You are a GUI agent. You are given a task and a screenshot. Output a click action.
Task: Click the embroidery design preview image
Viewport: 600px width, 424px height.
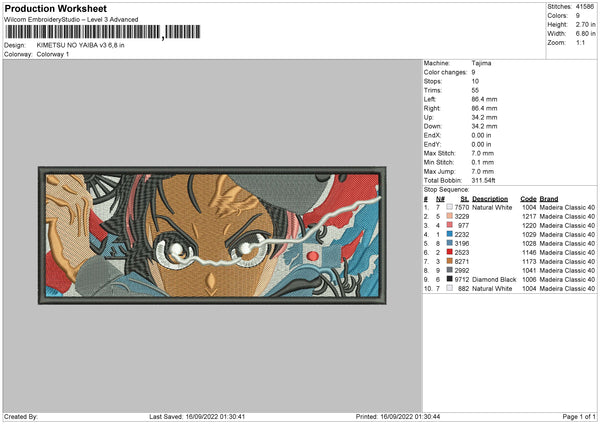pyautogui.click(x=212, y=235)
